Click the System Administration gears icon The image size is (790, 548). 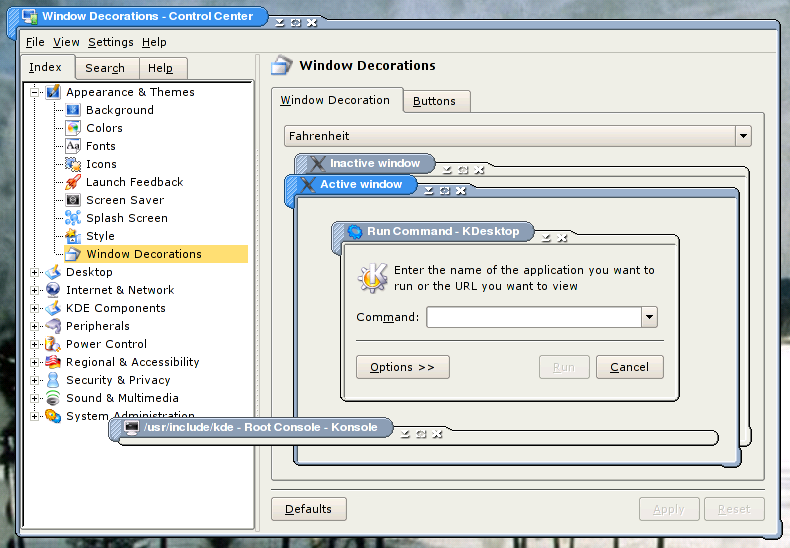[53, 416]
